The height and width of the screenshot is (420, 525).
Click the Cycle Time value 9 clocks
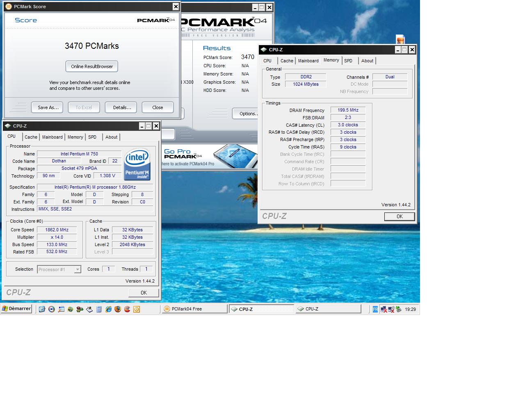coord(348,147)
